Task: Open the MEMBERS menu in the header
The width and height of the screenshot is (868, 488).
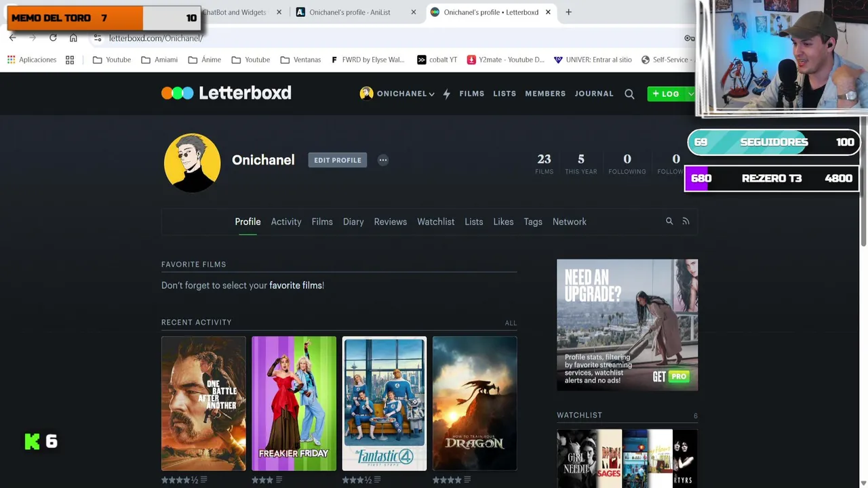Action: (x=545, y=94)
